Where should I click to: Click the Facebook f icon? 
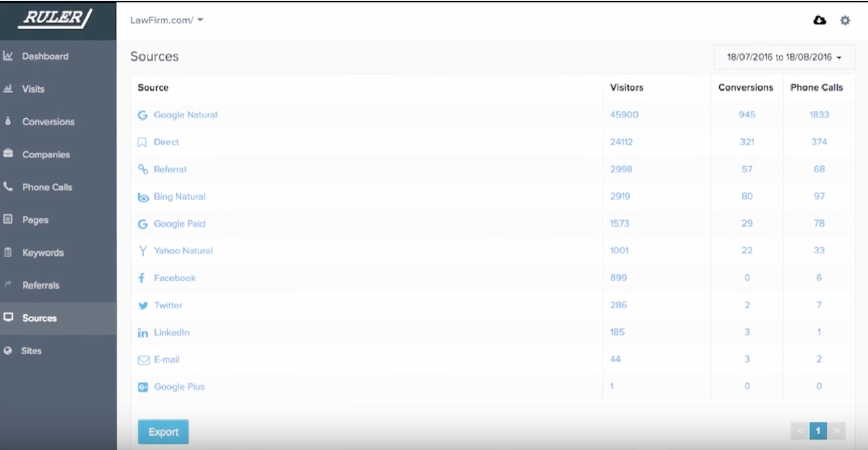[142, 278]
